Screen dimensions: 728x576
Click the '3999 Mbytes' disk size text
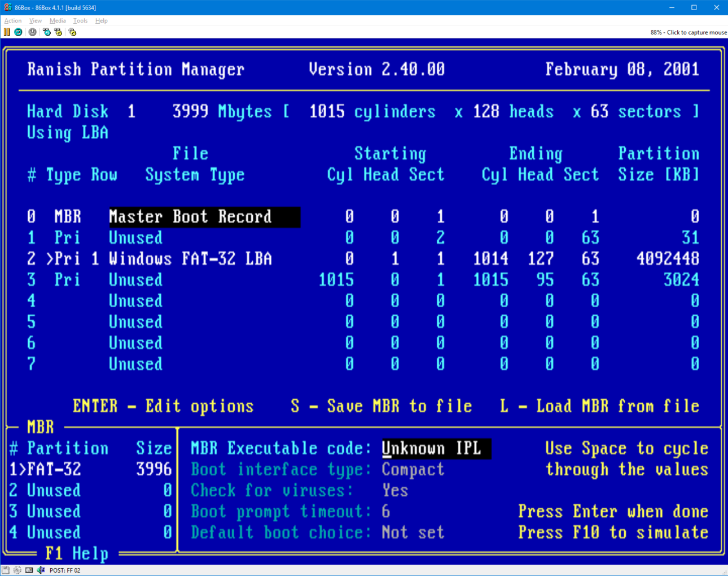(x=222, y=112)
